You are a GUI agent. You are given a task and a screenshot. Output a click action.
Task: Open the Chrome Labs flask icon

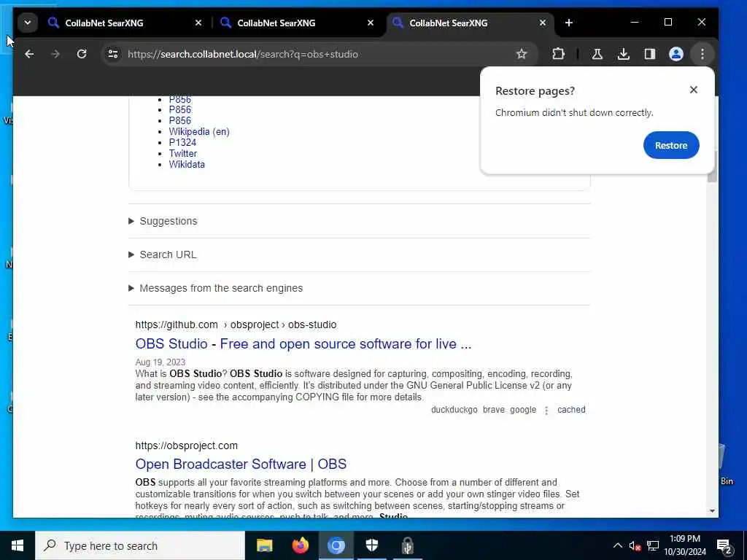[x=597, y=54]
